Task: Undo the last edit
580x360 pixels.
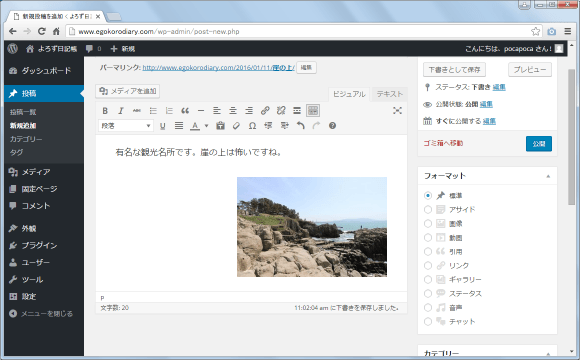Action: [x=300, y=126]
